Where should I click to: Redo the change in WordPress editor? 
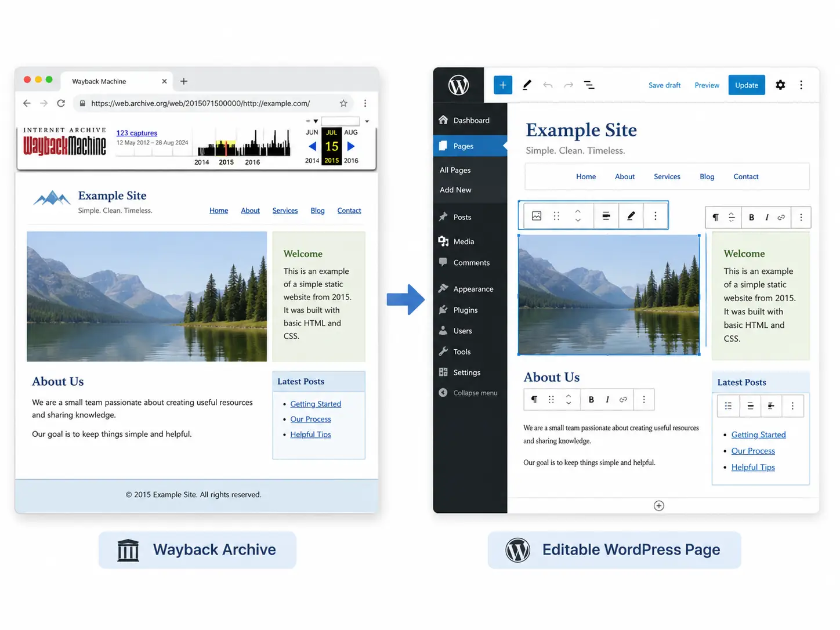point(569,85)
